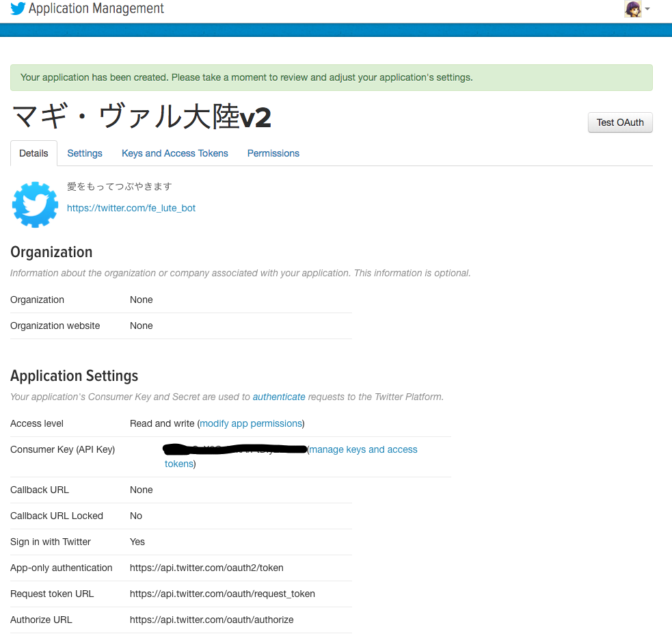Click the Organization website row label
672x636 pixels.
(55, 326)
